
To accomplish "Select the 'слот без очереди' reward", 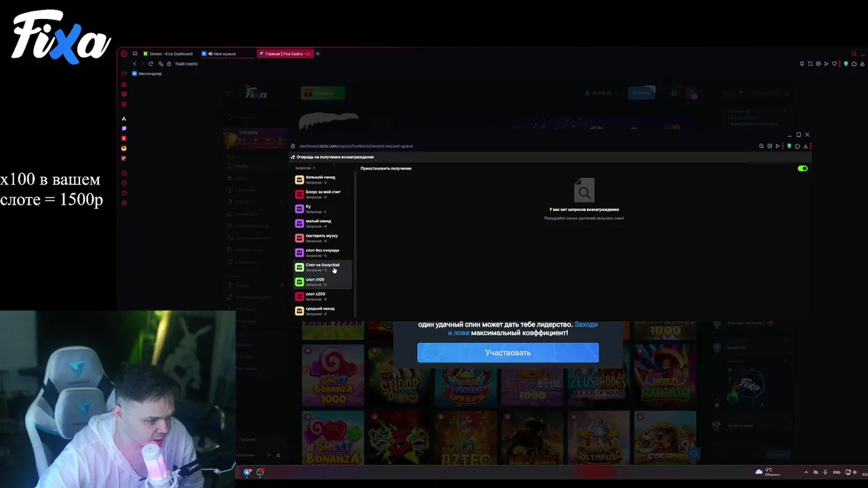I will (x=323, y=252).
